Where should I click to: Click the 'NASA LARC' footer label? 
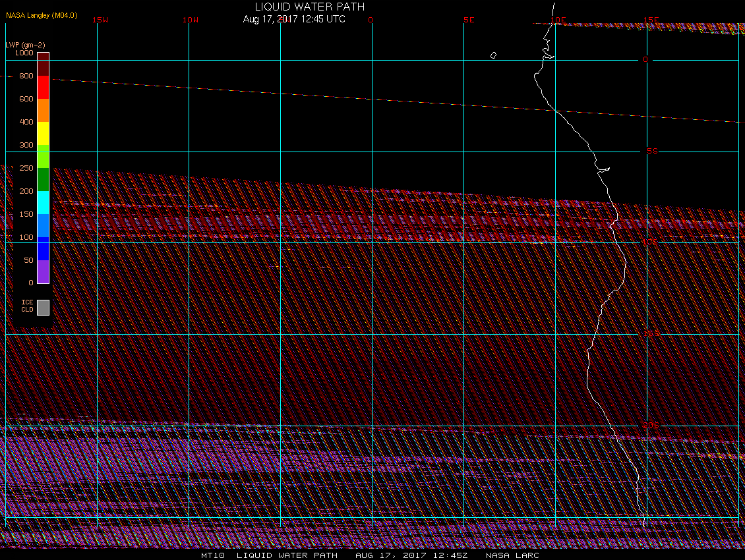tap(512, 555)
